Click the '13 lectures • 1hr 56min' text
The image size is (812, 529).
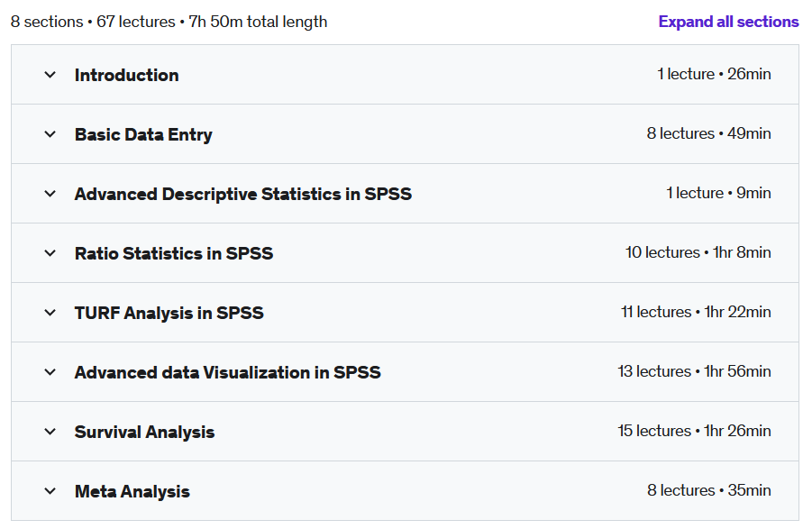pyautogui.click(x=695, y=371)
